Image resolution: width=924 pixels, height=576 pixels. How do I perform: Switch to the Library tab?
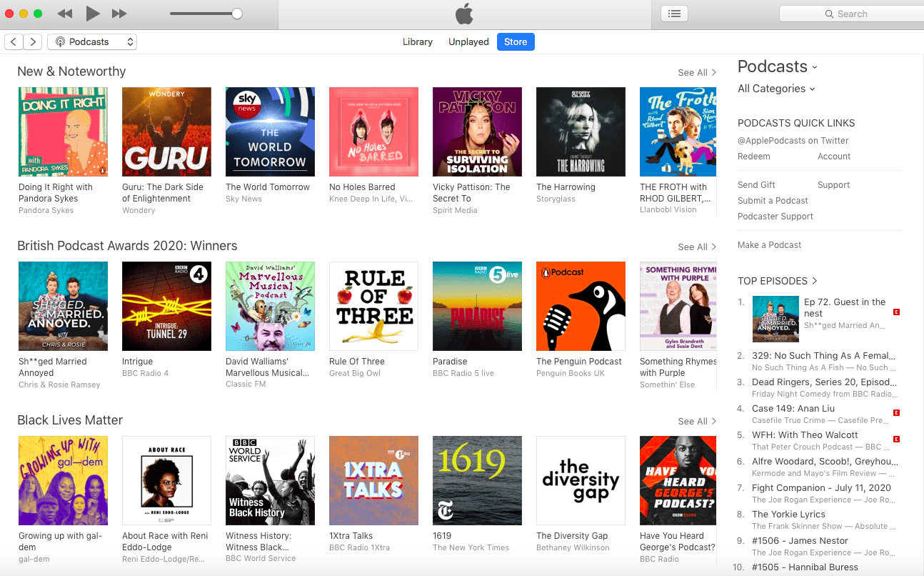point(418,42)
